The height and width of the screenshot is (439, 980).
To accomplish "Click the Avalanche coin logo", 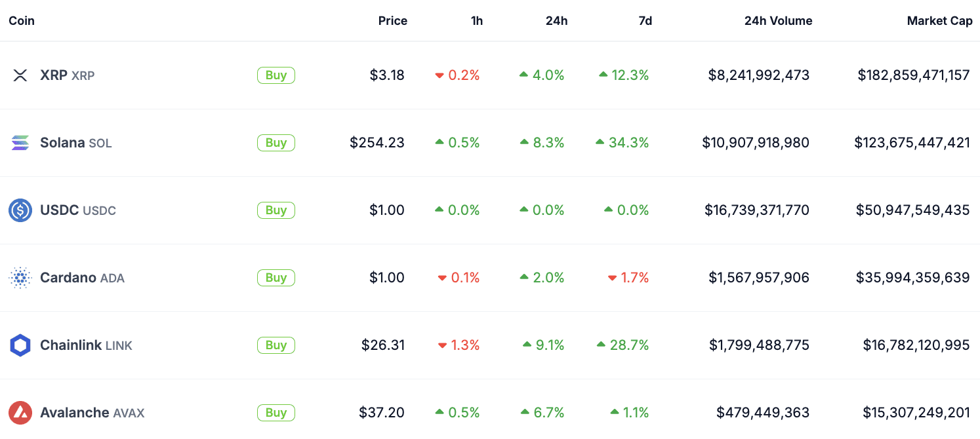I will [20, 413].
